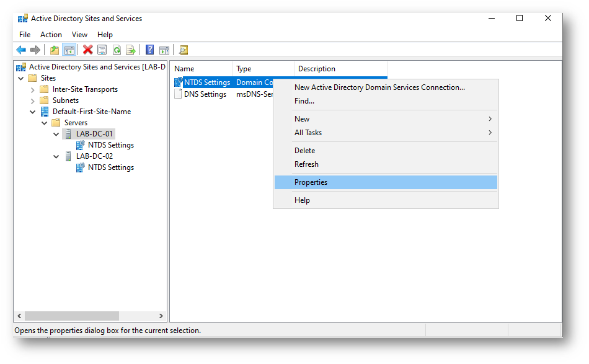
Task: Choose Find... from the context menu
Action: click(386, 100)
